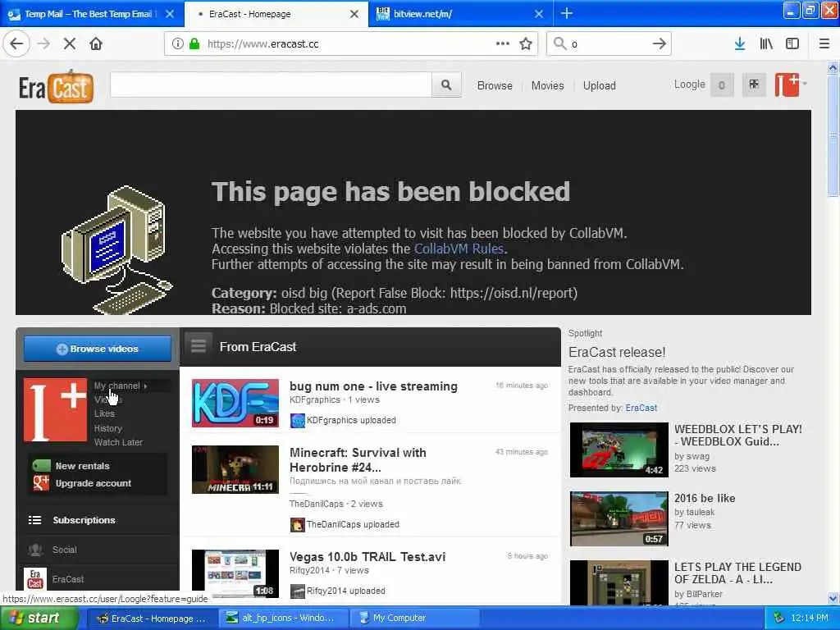Open Watch Later in the guide
Screen dimensions: 840x630
118,442
